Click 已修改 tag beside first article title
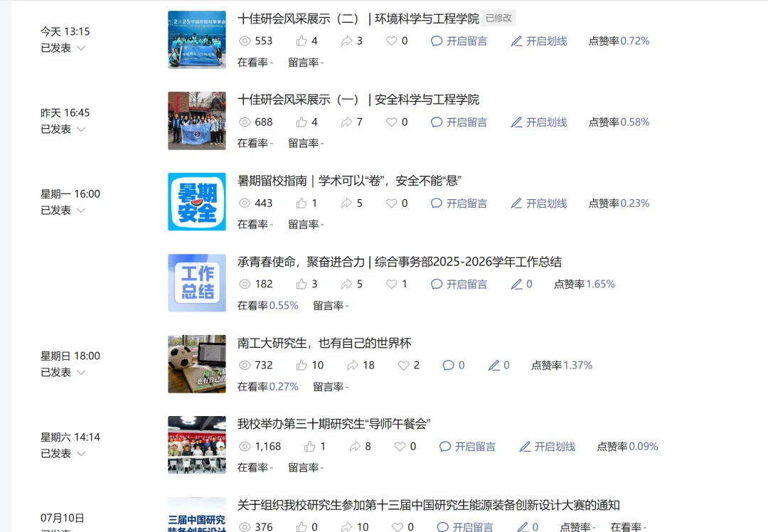768x532 pixels. [498, 18]
